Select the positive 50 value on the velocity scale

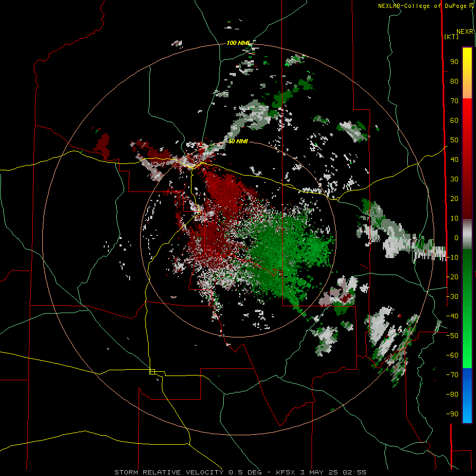(454, 140)
